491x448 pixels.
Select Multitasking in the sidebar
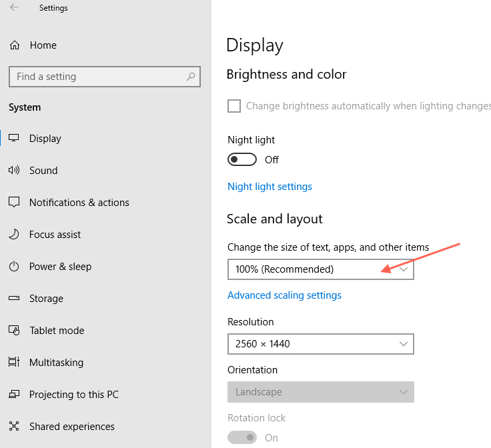(56, 363)
